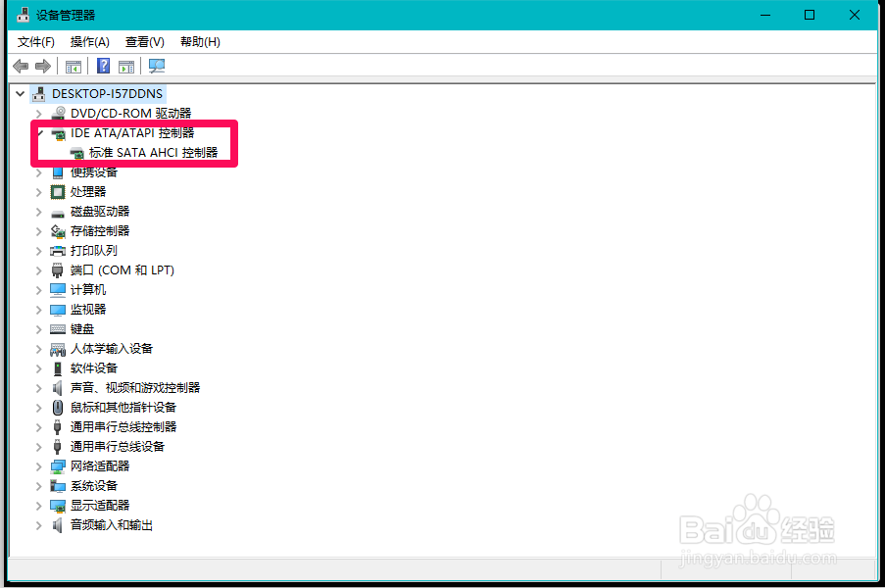The height and width of the screenshot is (588, 885).
Task: Click the 鼠标和其他指针设备 mouse icon
Action: pyautogui.click(x=58, y=408)
